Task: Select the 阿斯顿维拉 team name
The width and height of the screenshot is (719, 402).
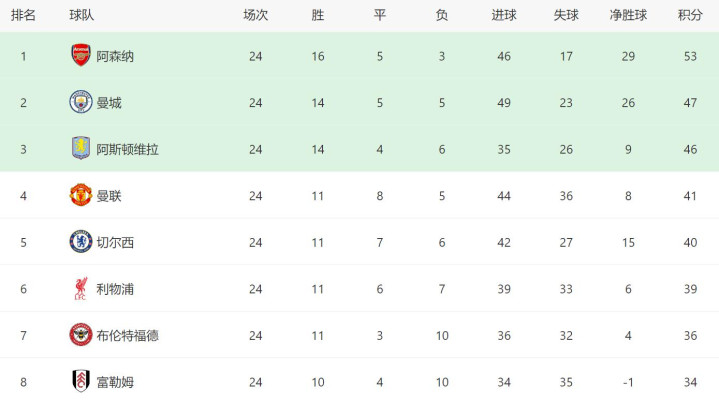Action: (x=127, y=149)
